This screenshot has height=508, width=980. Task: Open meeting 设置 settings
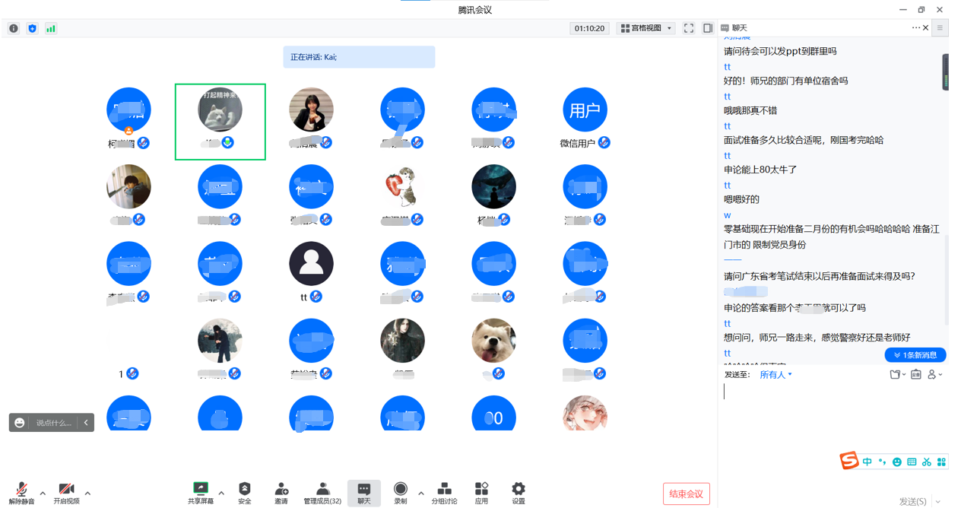tap(519, 493)
